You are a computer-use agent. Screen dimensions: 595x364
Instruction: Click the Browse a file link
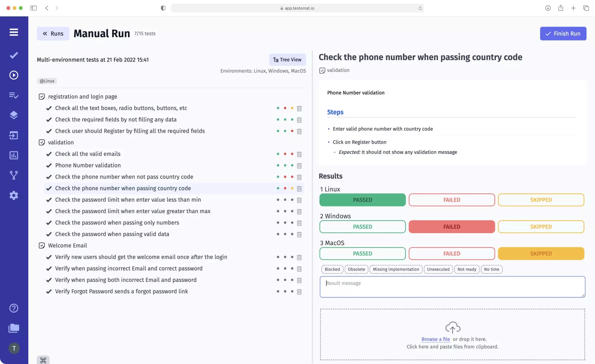[x=435, y=339]
